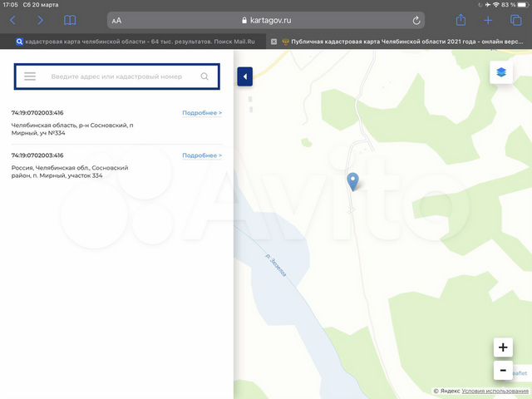532x399 pixels.
Task: Open the Safari share sheet
Action: coord(461,20)
